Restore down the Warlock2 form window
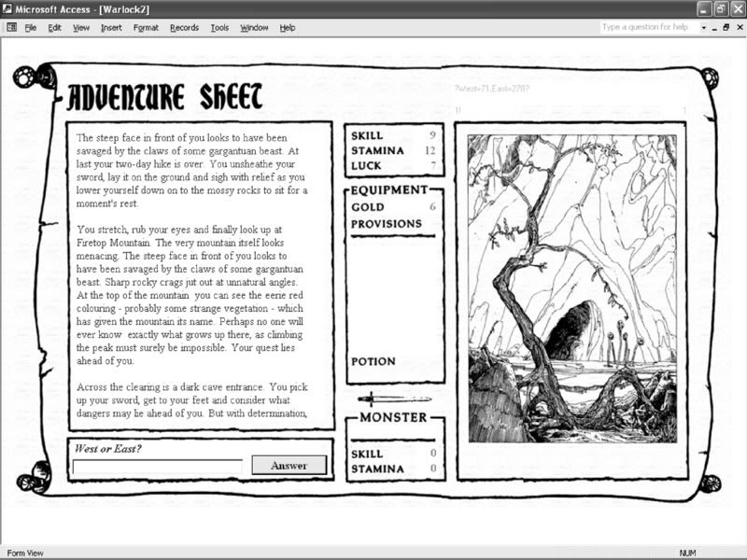Viewport: 747px width, 560px height. (x=726, y=28)
